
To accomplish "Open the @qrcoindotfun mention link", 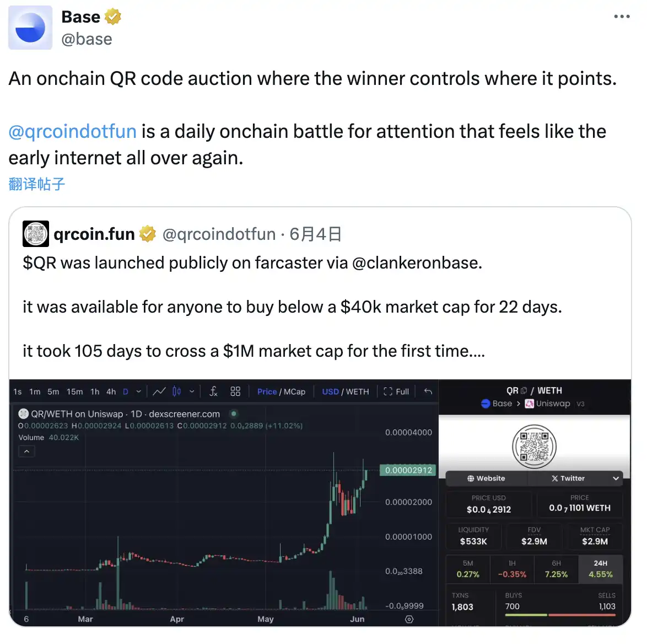I will pos(72,132).
